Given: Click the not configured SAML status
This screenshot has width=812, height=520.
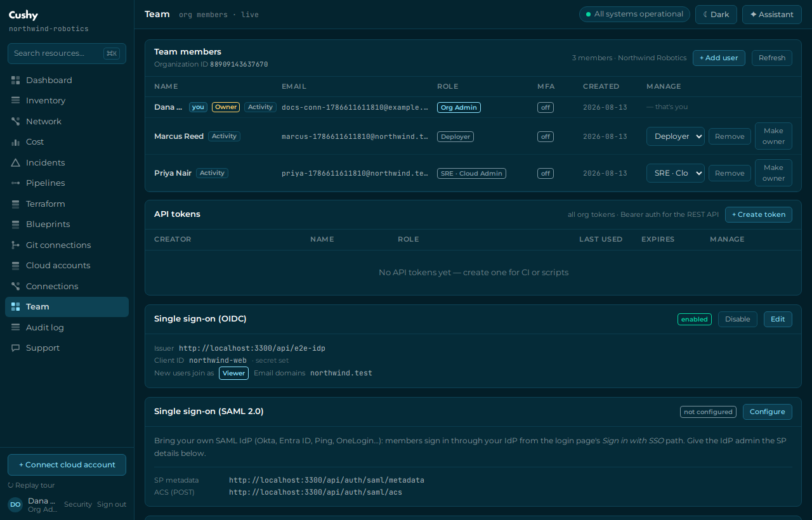Looking at the screenshot, I should (708, 412).
